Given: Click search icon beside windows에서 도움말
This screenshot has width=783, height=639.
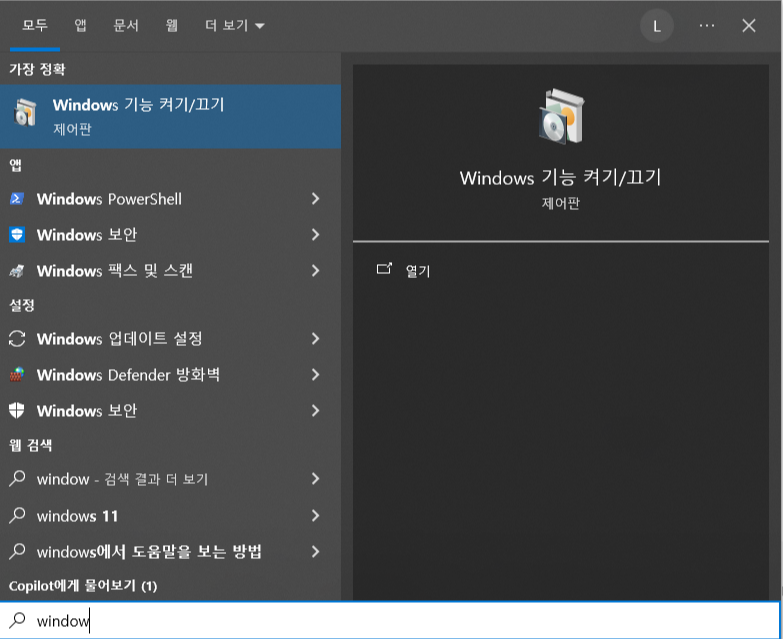Looking at the screenshot, I should 17,551.
